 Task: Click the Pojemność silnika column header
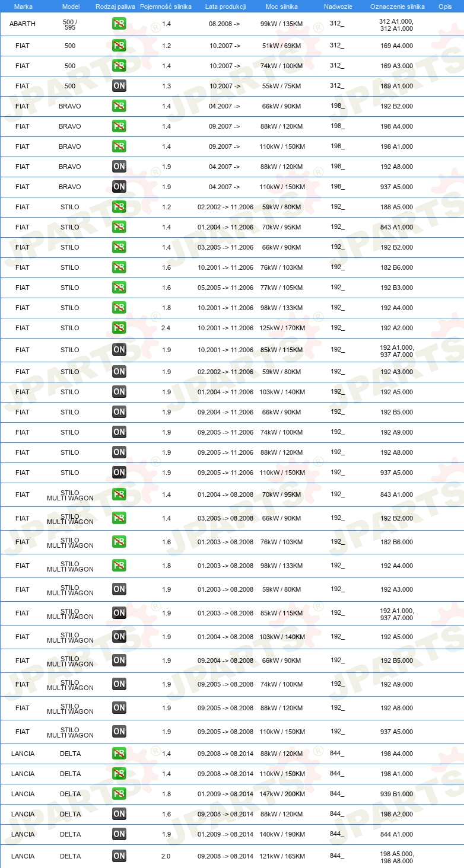tap(166, 7)
